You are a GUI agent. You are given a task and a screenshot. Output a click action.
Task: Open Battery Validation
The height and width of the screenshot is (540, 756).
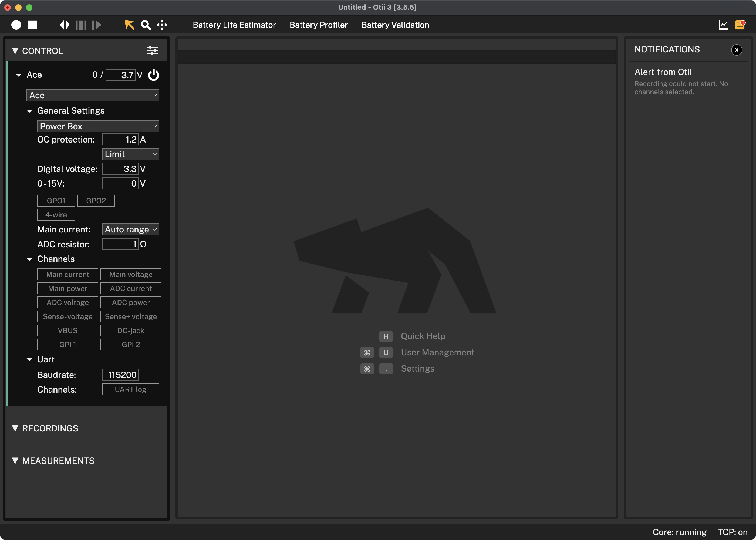coord(395,25)
